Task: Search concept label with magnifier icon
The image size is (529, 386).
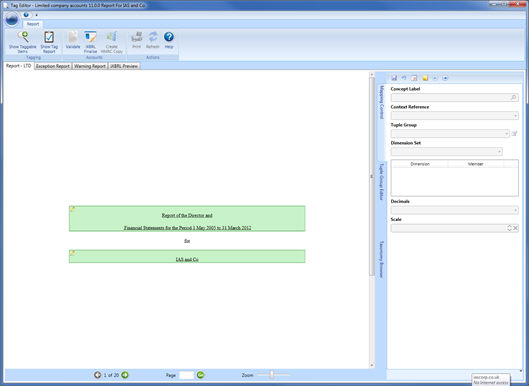Action: (x=513, y=98)
